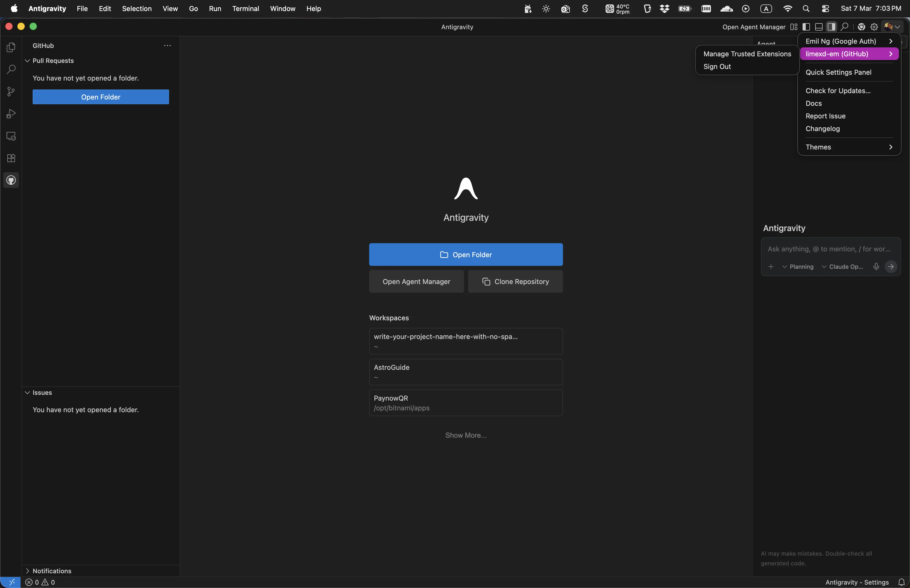The width and height of the screenshot is (910, 588).
Task: Click the magnifier search icon in title bar
Action: (x=844, y=27)
